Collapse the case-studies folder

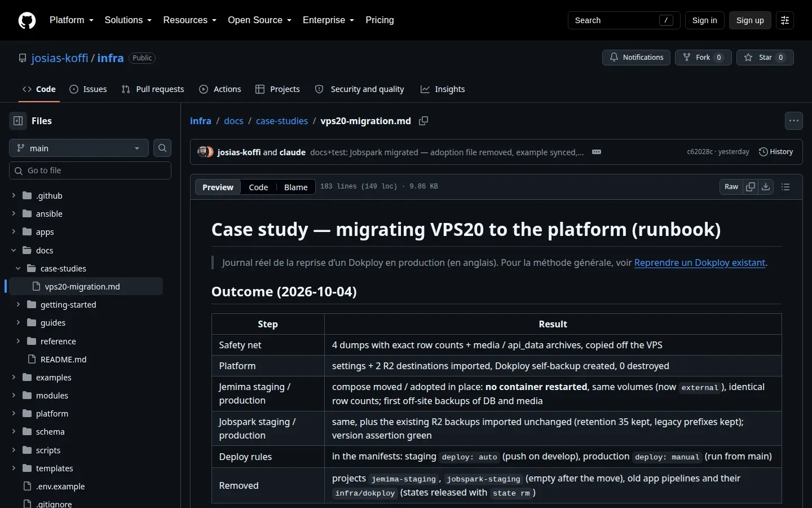18,268
